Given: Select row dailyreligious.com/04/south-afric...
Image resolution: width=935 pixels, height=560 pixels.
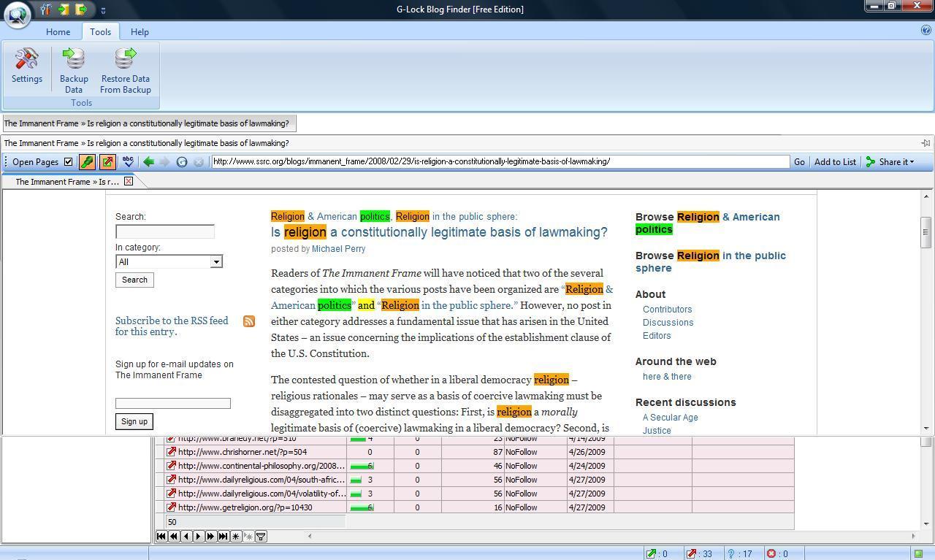Looking at the screenshot, I should [x=479, y=480].
